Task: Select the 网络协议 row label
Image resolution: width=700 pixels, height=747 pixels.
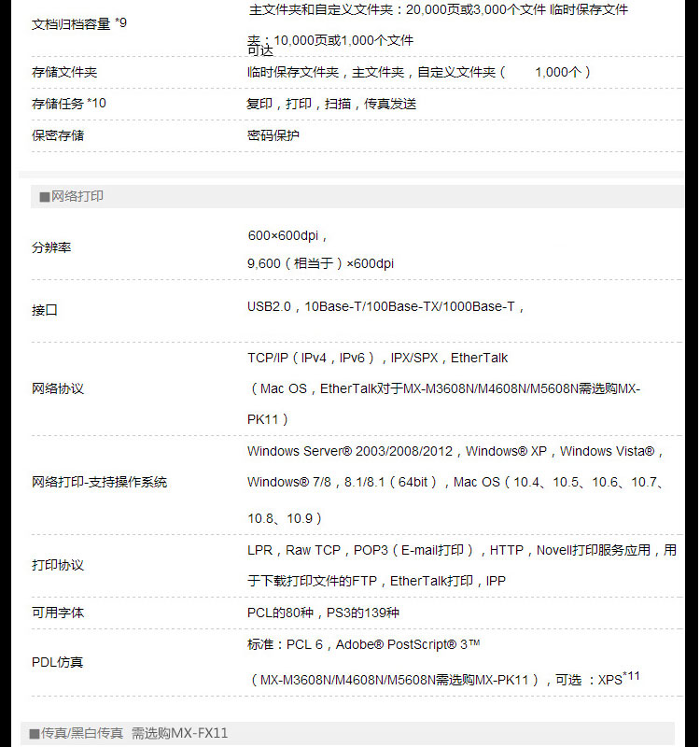Action: (x=58, y=388)
